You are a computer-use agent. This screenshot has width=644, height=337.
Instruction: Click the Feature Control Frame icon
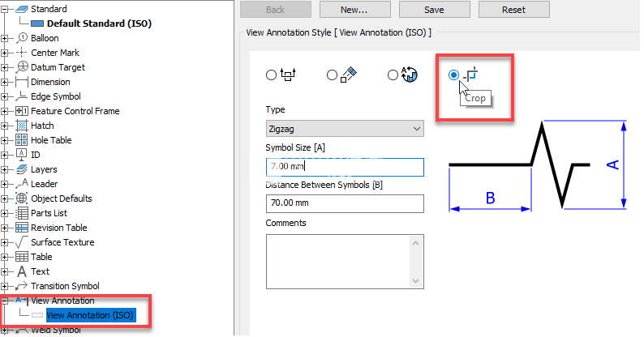(x=22, y=111)
